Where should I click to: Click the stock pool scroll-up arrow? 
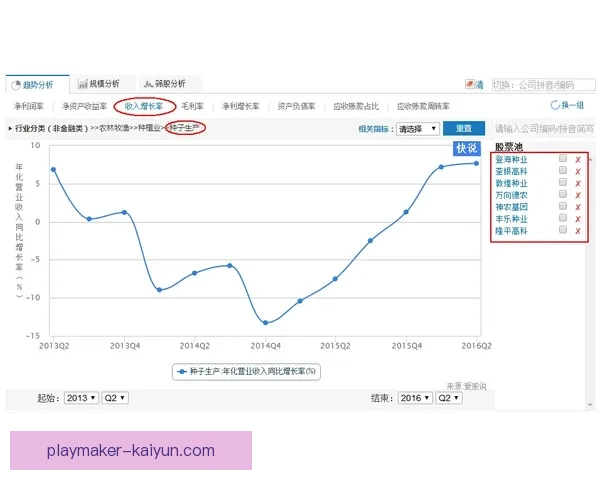[x=591, y=158]
